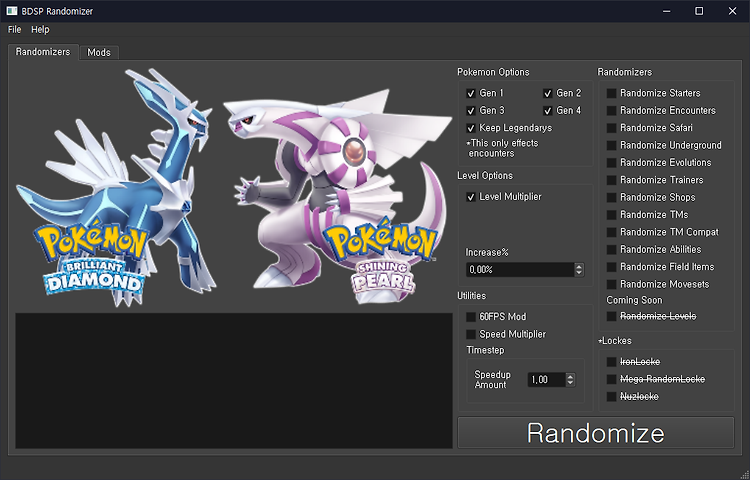Minimize the BDSP Randomizer window
The height and width of the screenshot is (480, 750).
667,11
